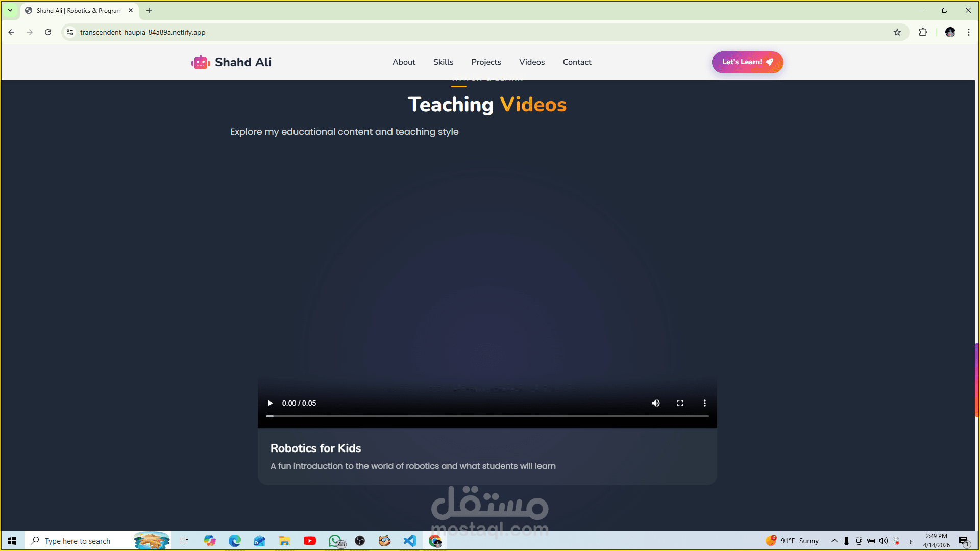The width and height of the screenshot is (980, 551).
Task: Open the Meet Now camera tray icon
Action: click(x=859, y=541)
